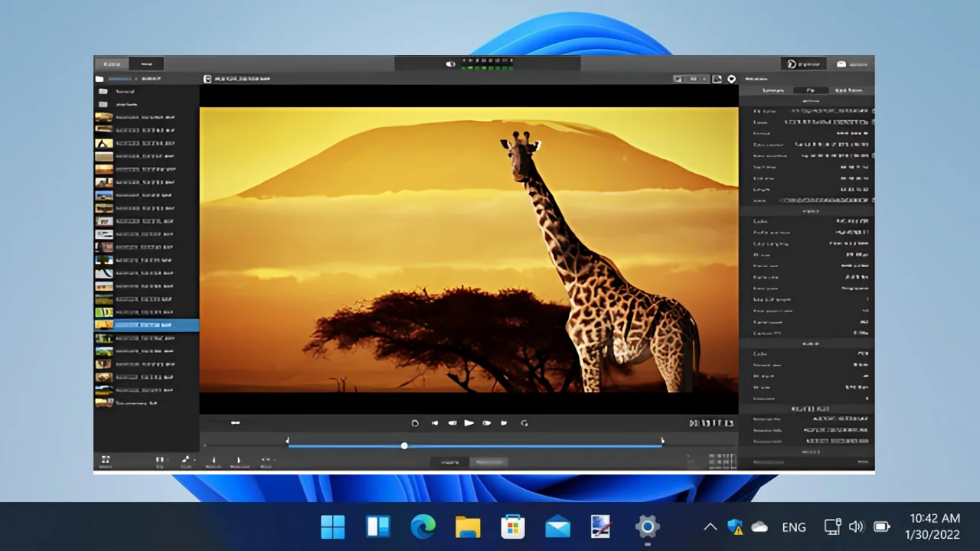The width and height of the screenshot is (980, 551).
Task: Click the in-point marker on the timeline
Action: [288, 440]
